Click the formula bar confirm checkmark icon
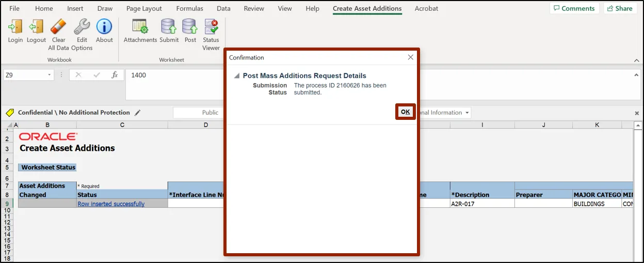The width and height of the screenshot is (644, 263). [96, 75]
